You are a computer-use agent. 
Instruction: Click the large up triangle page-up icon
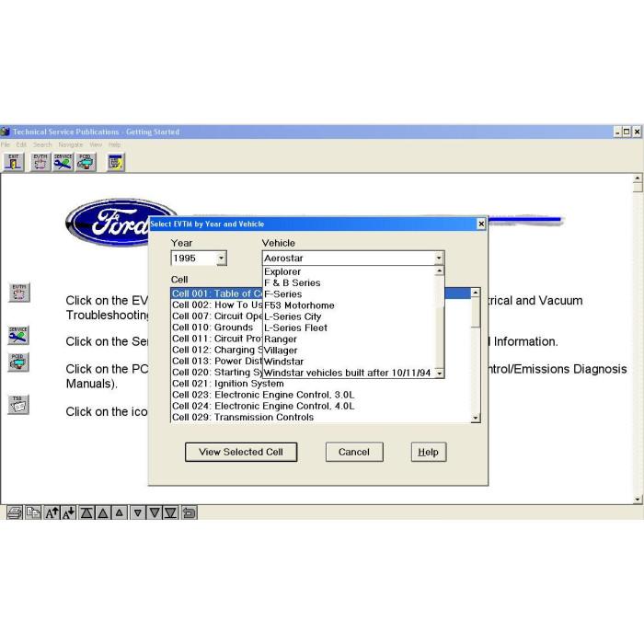[103, 512]
